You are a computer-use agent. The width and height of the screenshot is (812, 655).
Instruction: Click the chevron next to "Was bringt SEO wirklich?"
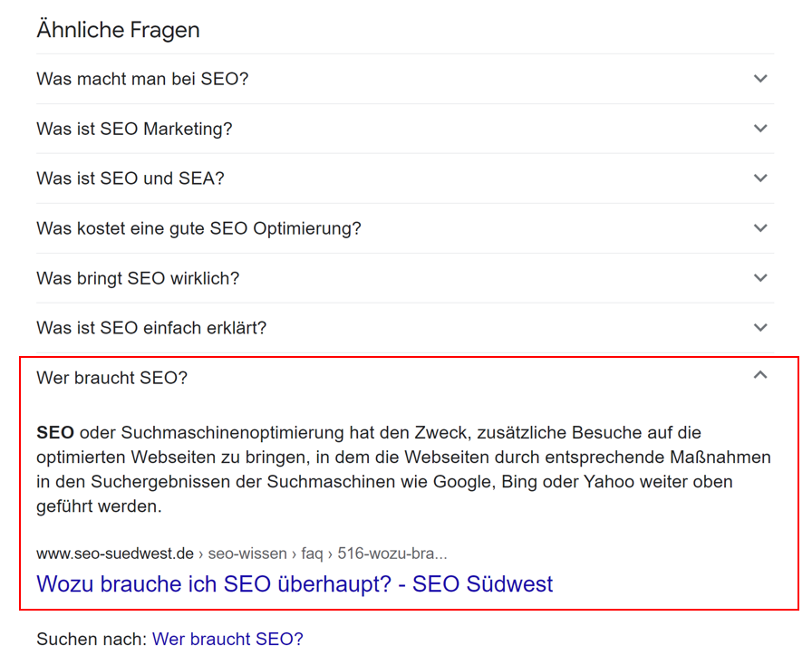pyautogui.click(x=761, y=278)
